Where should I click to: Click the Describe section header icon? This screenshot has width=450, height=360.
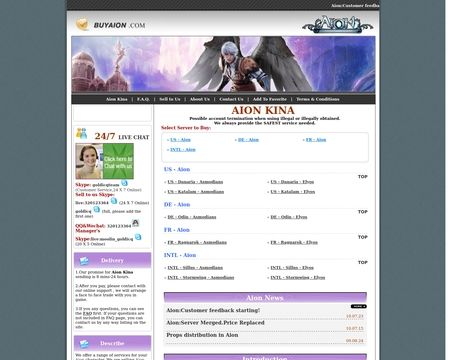(84, 344)
